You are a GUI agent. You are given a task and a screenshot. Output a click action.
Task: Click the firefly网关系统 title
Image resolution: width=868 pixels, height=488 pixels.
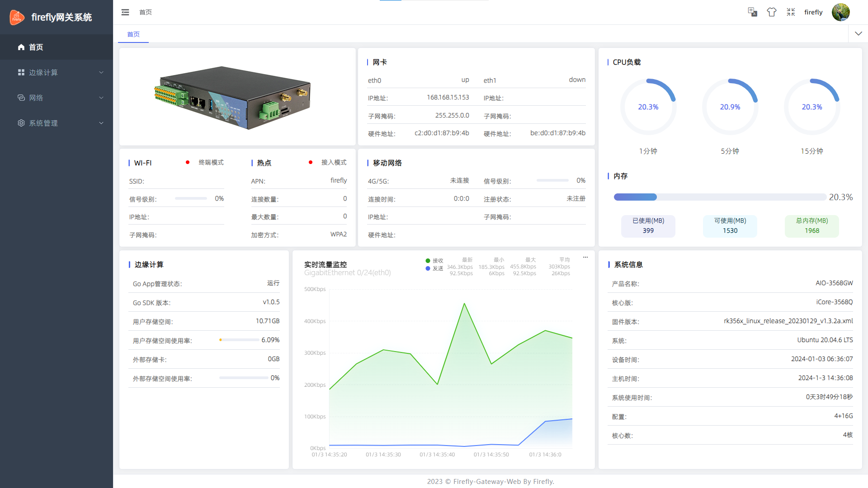pos(61,17)
